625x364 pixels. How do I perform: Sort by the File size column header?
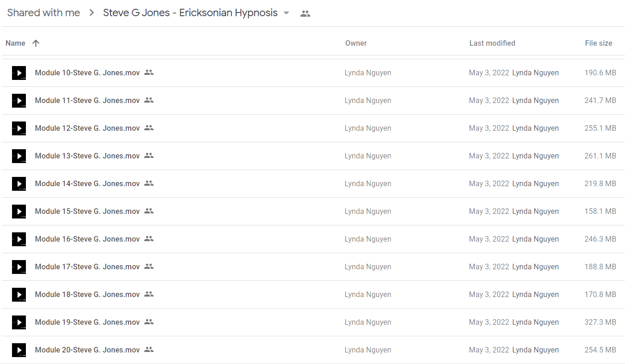coord(599,43)
